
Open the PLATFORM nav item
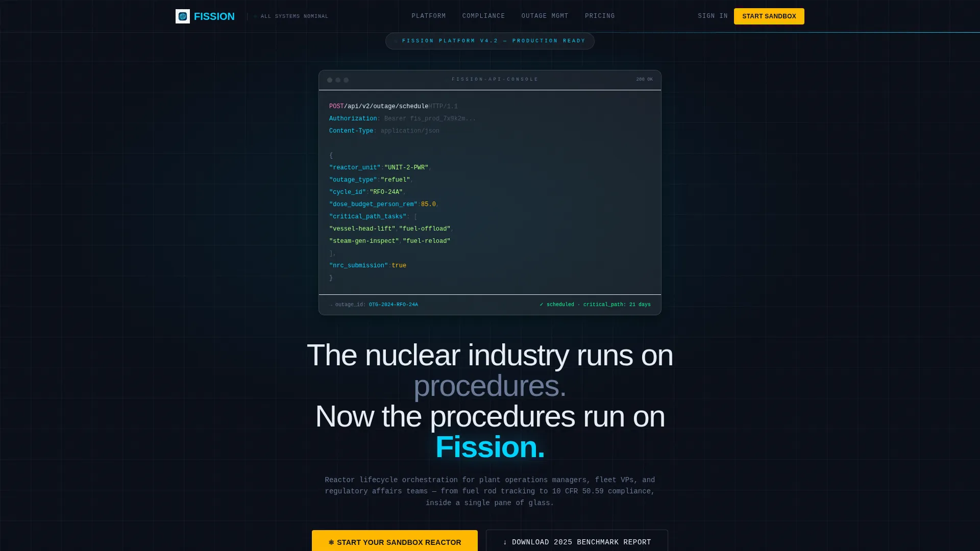click(x=429, y=16)
